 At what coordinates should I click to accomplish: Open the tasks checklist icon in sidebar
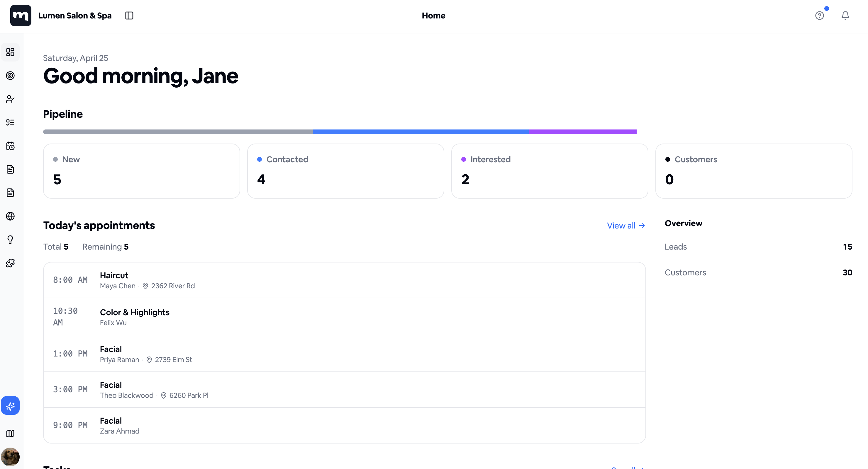pyautogui.click(x=10, y=122)
